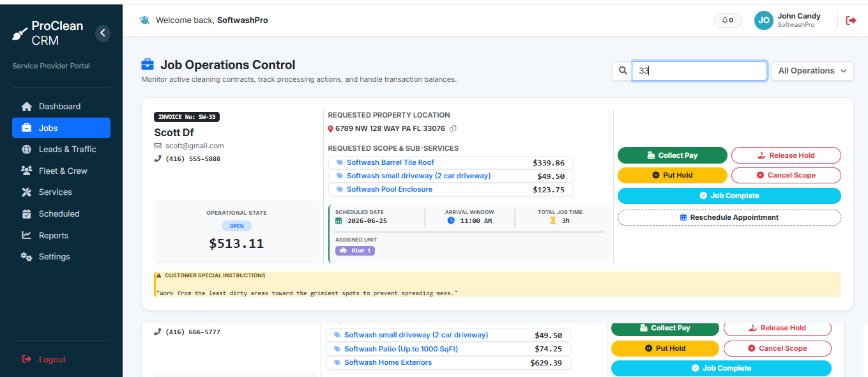Click the $74.25 price

click(549, 349)
